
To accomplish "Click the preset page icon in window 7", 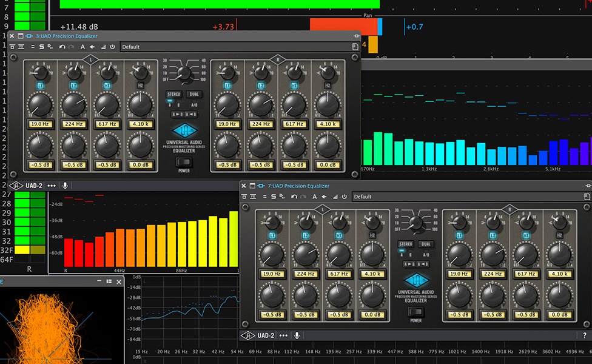I will [x=587, y=197].
